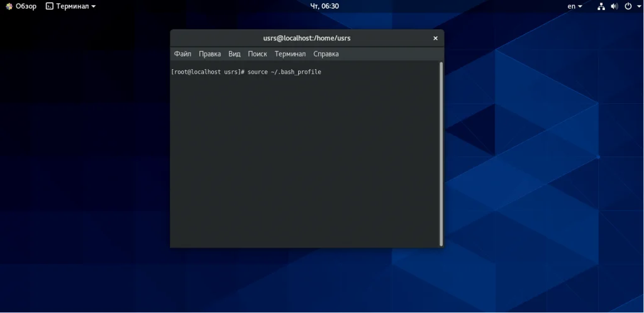Open the Правка menu
The image size is (644, 313).
click(x=209, y=54)
